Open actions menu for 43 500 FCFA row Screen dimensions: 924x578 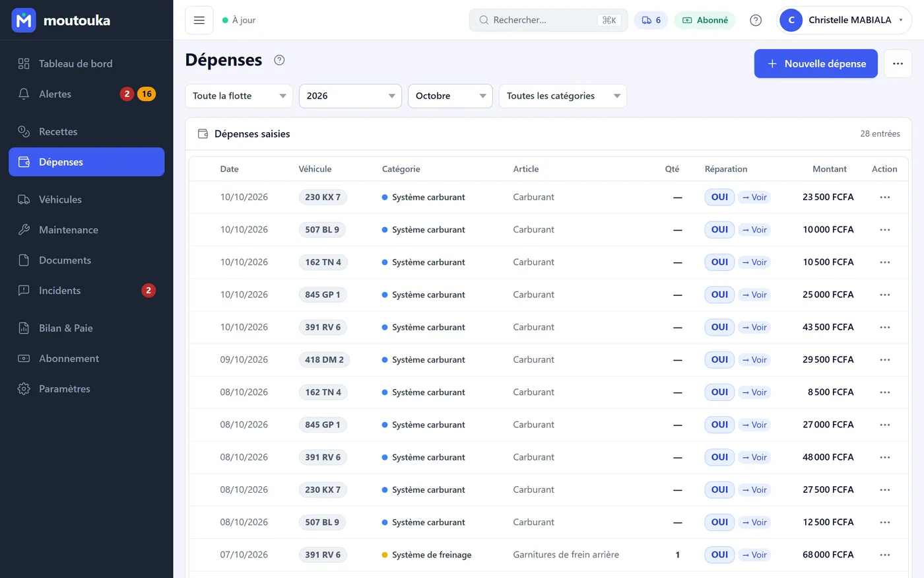(x=884, y=327)
